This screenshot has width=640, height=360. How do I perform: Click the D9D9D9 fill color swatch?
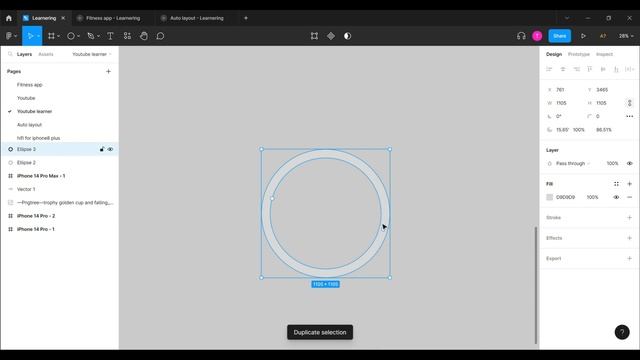(x=549, y=197)
